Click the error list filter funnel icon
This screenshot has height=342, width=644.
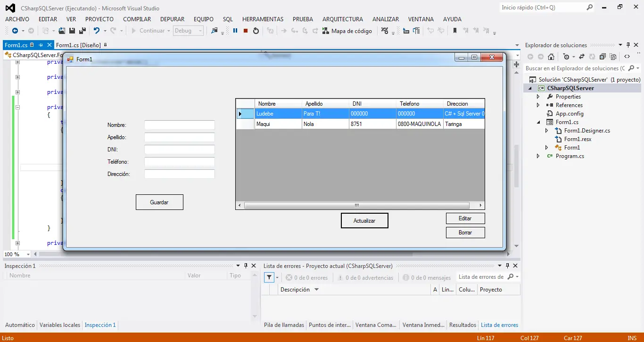(x=269, y=277)
